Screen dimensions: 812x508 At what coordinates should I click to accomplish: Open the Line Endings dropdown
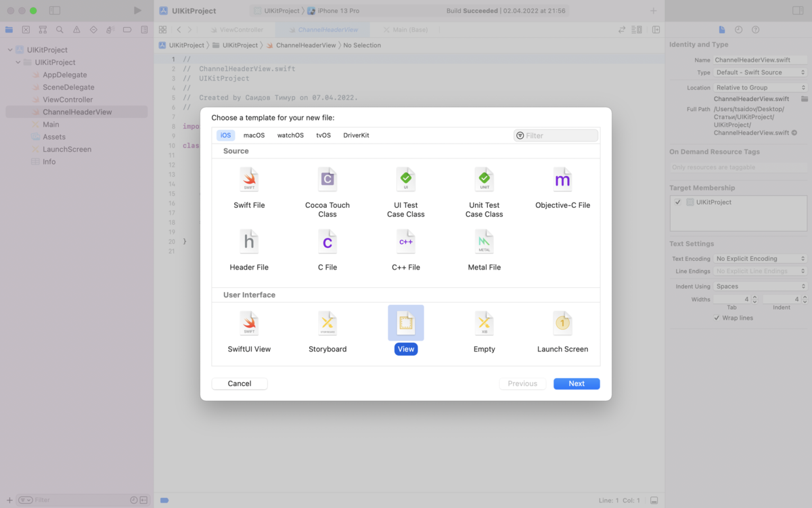[x=761, y=271]
